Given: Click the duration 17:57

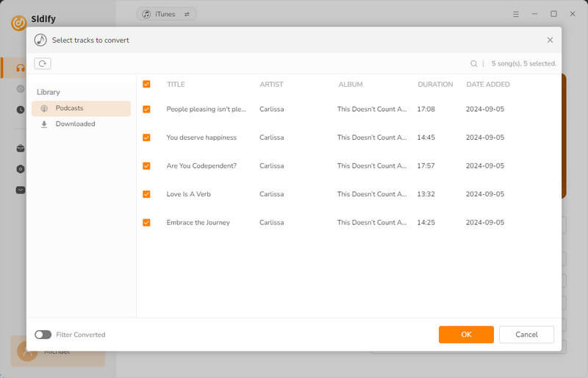Looking at the screenshot, I should pos(426,166).
